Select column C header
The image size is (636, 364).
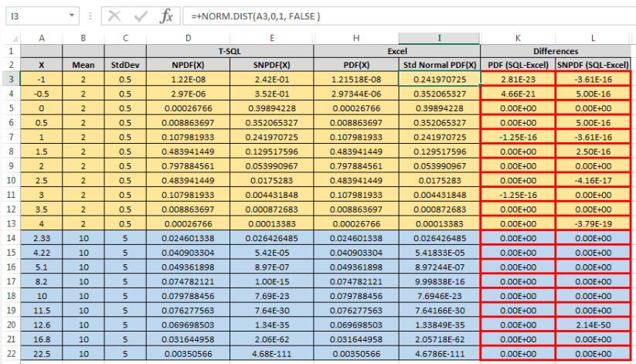point(125,38)
